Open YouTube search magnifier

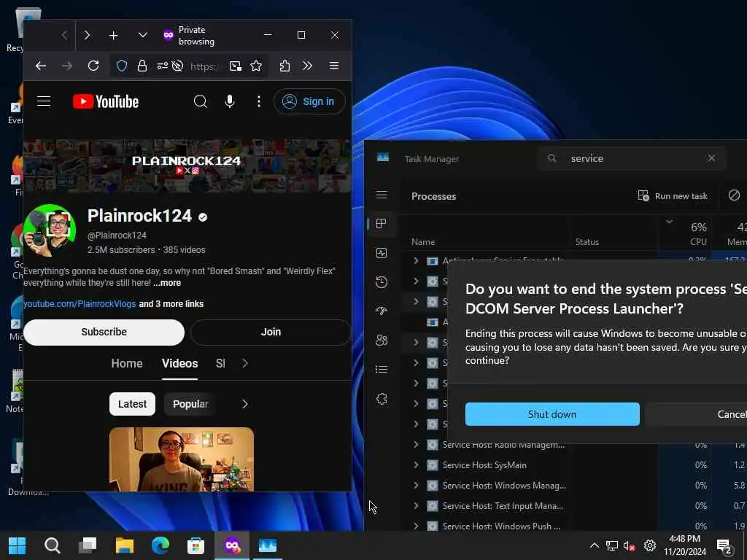pos(201,101)
